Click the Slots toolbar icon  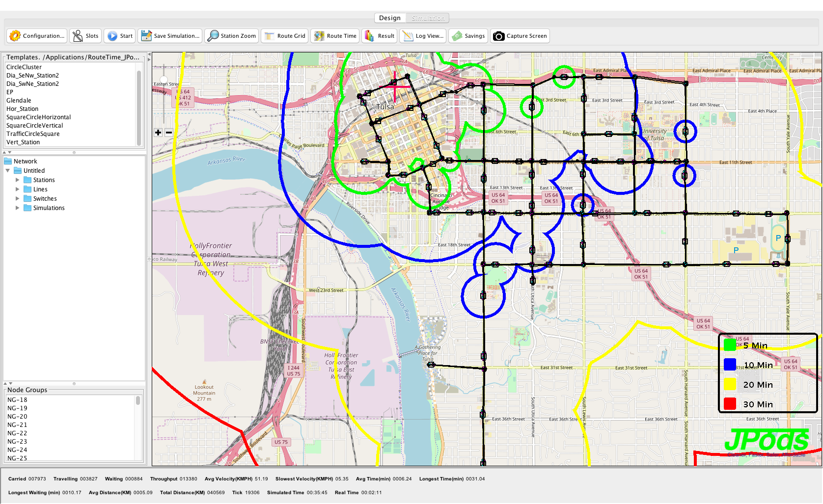click(x=78, y=36)
